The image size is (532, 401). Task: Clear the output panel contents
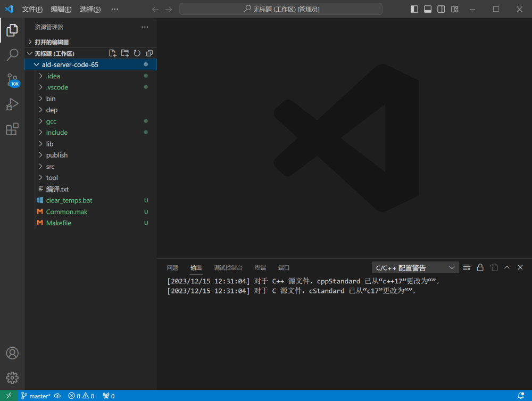tap(467, 267)
